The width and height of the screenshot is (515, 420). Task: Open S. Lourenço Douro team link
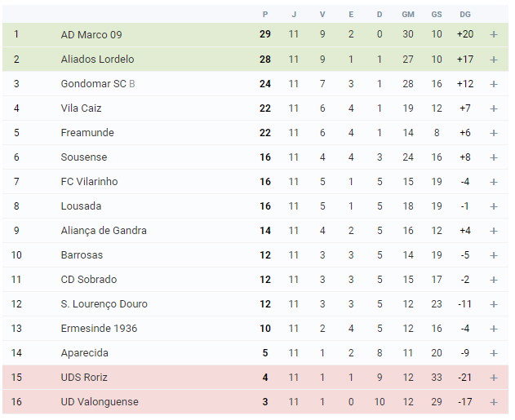[x=104, y=304]
